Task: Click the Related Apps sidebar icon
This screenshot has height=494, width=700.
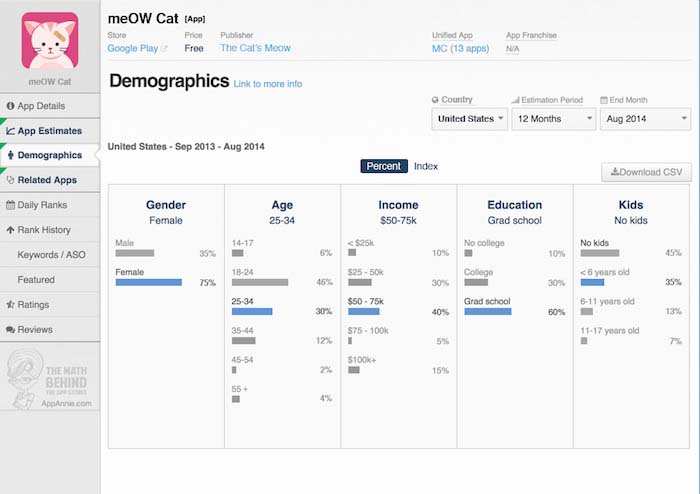Action: coord(11,180)
